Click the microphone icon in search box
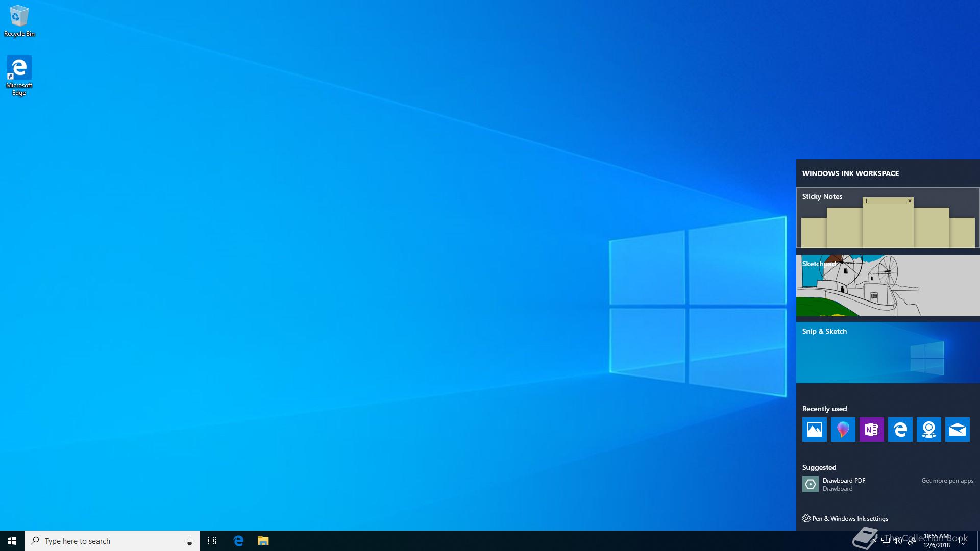Screen dimensions: 980x551 pos(189,541)
